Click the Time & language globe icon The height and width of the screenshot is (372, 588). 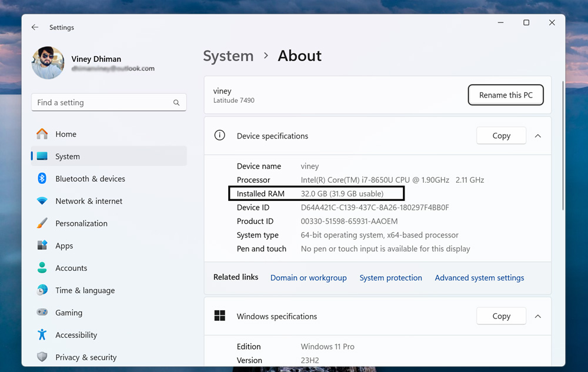[42, 290]
